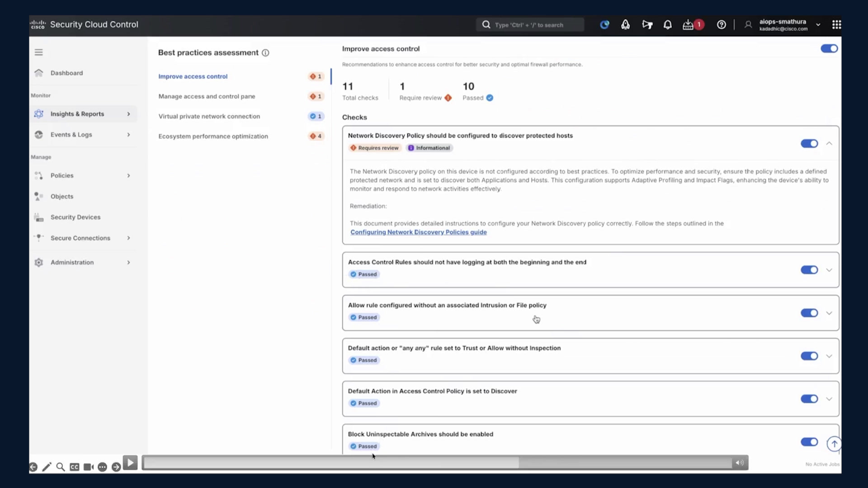Screen dimensions: 868x488
Task: Toggle the Default action any any rule check
Action: point(809,356)
